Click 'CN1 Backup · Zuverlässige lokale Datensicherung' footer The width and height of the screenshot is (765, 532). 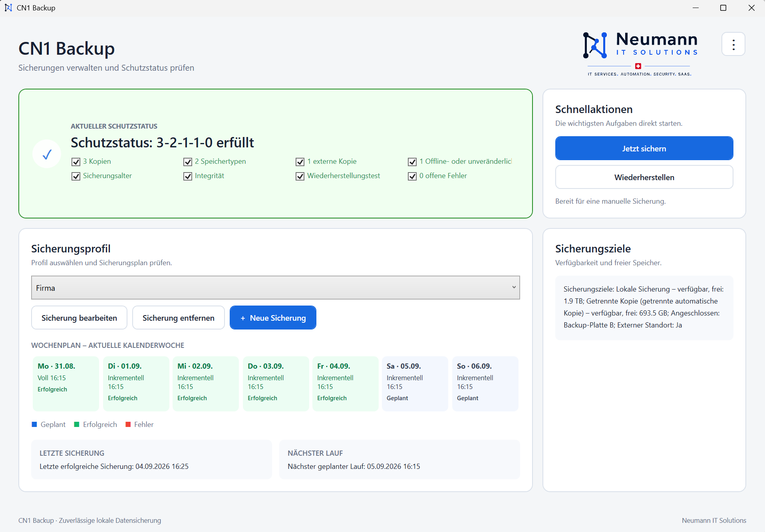[x=90, y=520]
